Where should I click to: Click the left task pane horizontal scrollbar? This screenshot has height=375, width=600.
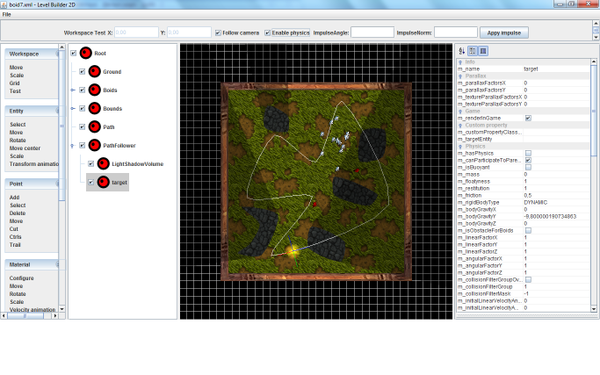click(29, 316)
